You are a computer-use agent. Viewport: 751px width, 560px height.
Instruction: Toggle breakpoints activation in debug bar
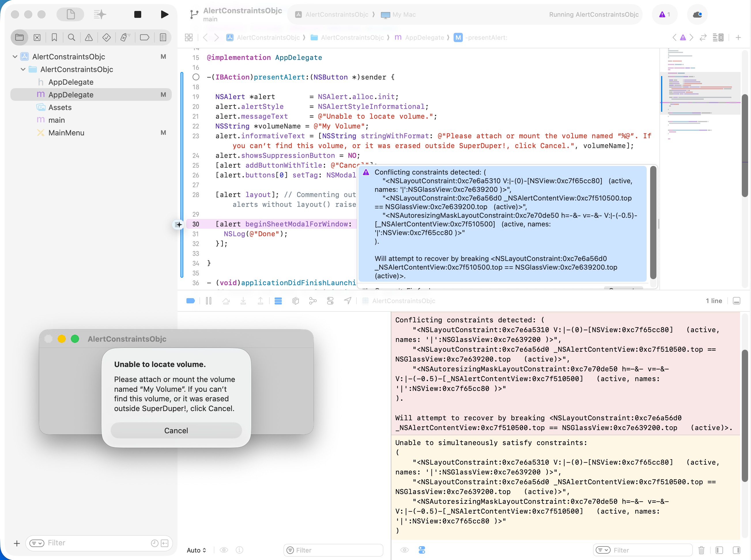(190, 301)
